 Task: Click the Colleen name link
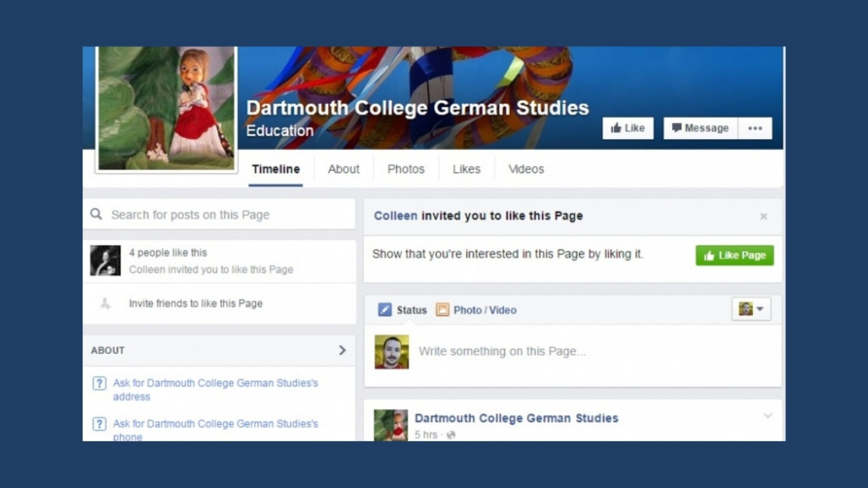pyautogui.click(x=395, y=216)
